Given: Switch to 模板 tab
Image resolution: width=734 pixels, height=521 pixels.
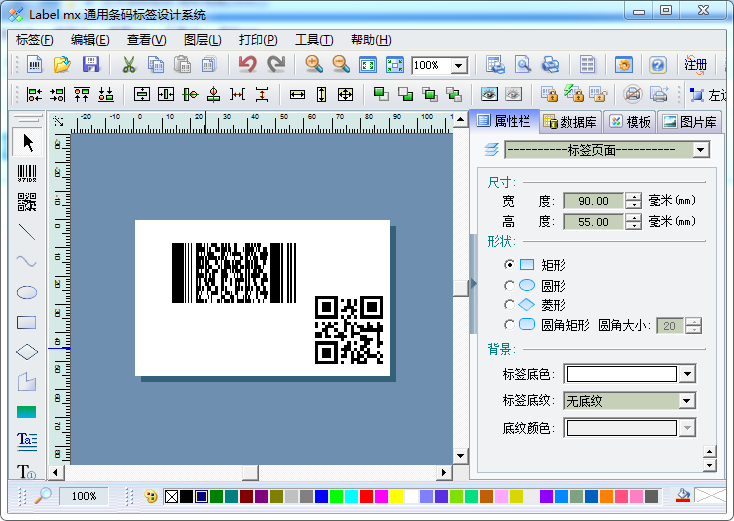Looking at the screenshot, I should tap(630, 122).
